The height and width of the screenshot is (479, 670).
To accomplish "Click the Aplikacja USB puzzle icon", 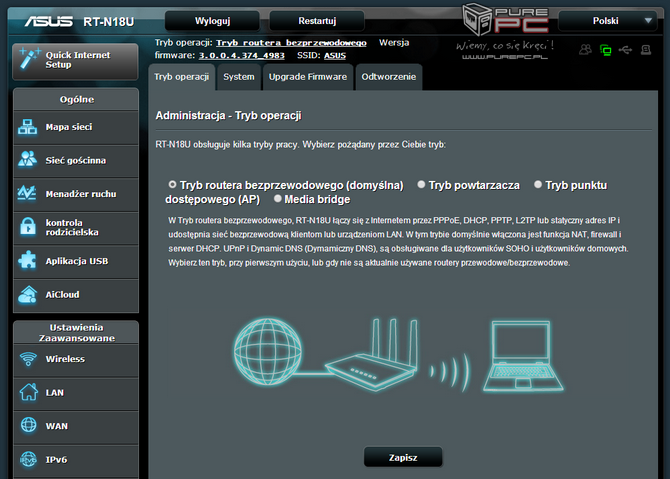I will pos(28,260).
